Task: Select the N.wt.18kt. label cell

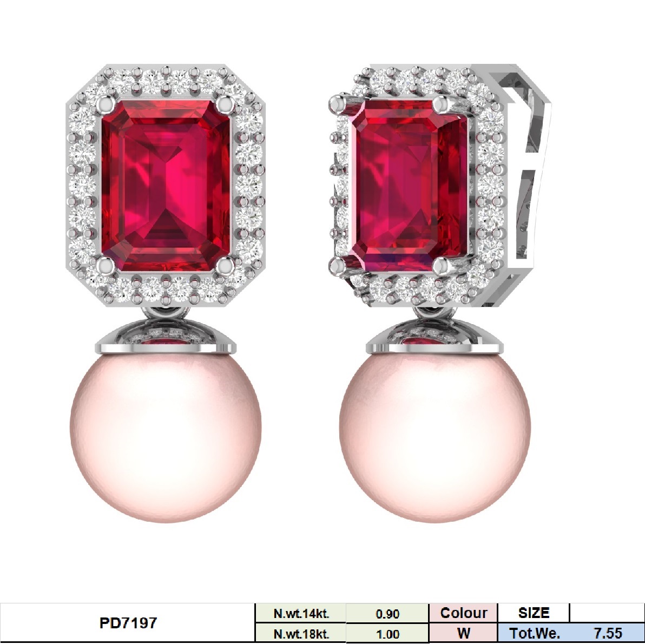Action: point(301,633)
